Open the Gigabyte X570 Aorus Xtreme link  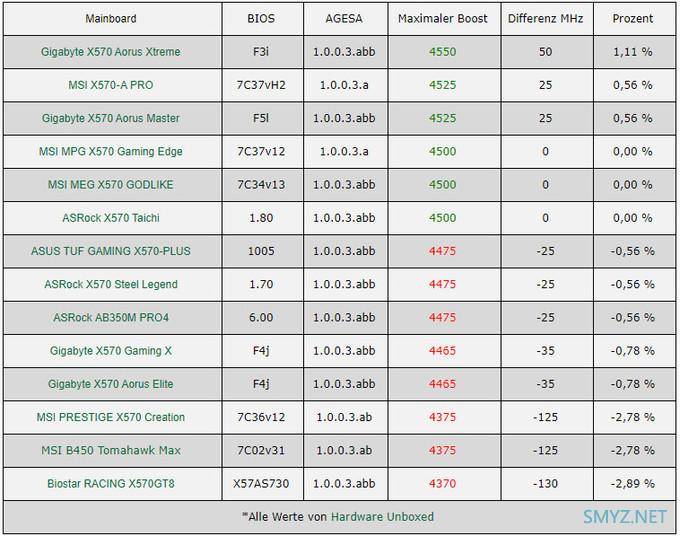pyautogui.click(x=111, y=52)
